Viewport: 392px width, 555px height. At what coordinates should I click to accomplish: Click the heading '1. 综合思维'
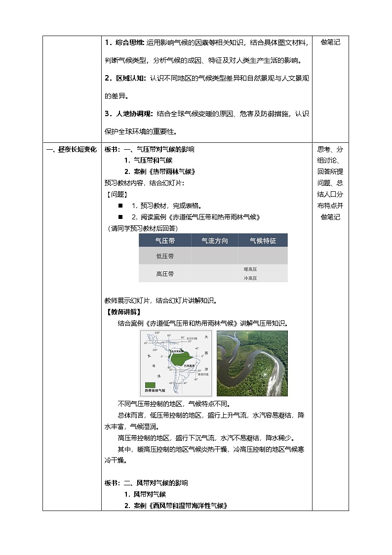pos(124,43)
